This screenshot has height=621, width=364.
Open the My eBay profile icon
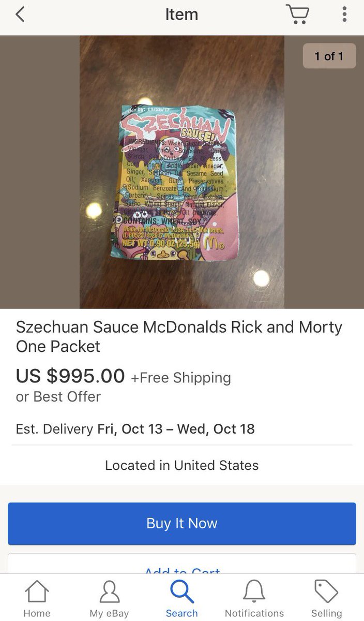pos(109,592)
